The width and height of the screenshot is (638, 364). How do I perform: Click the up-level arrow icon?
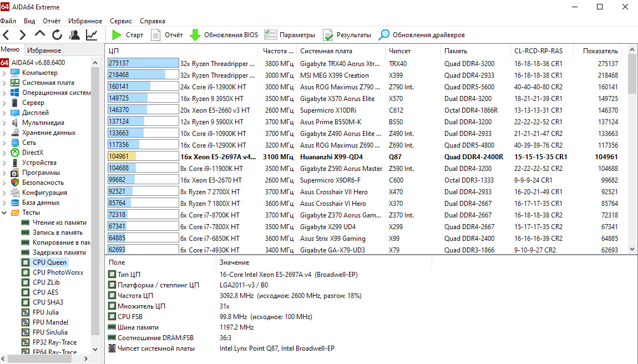point(39,34)
